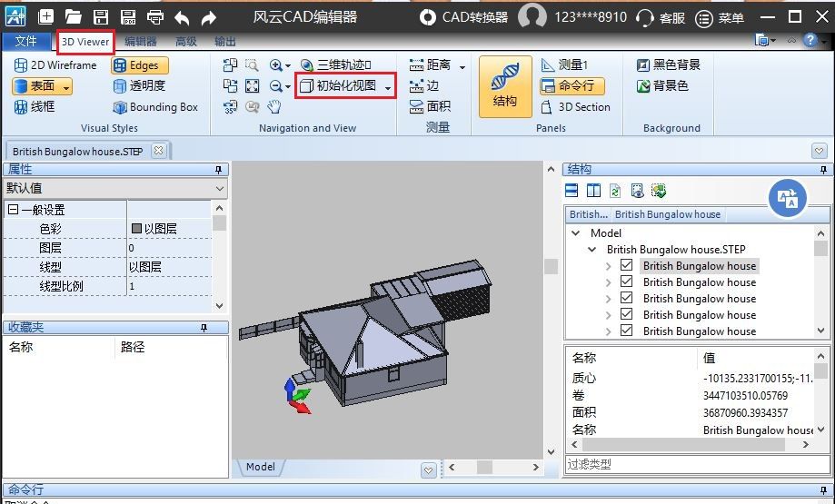Image resolution: width=835 pixels, height=504 pixels.
Task: Click the rotate by 35 degrees icon
Action: [230, 107]
